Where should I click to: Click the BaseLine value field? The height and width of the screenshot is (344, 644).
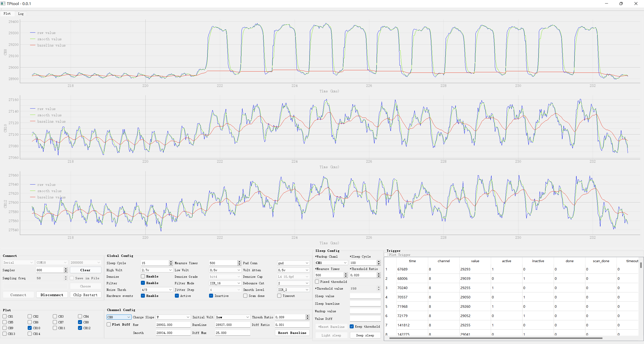[232, 325]
